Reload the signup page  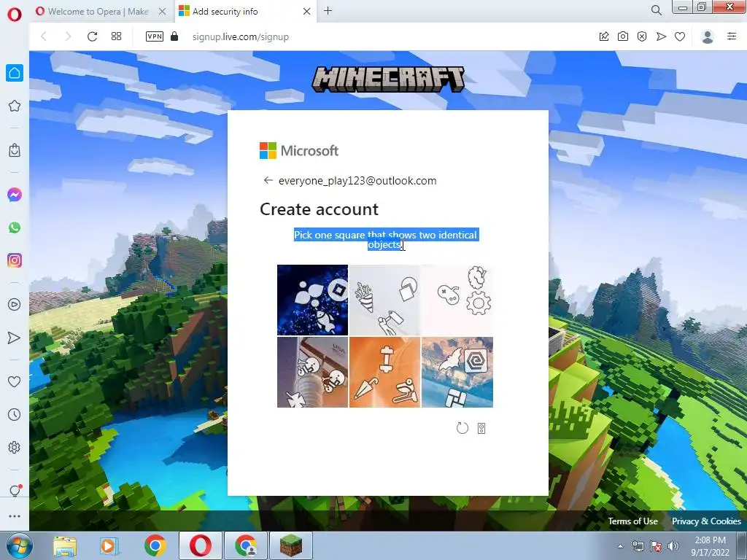click(92, 36)
